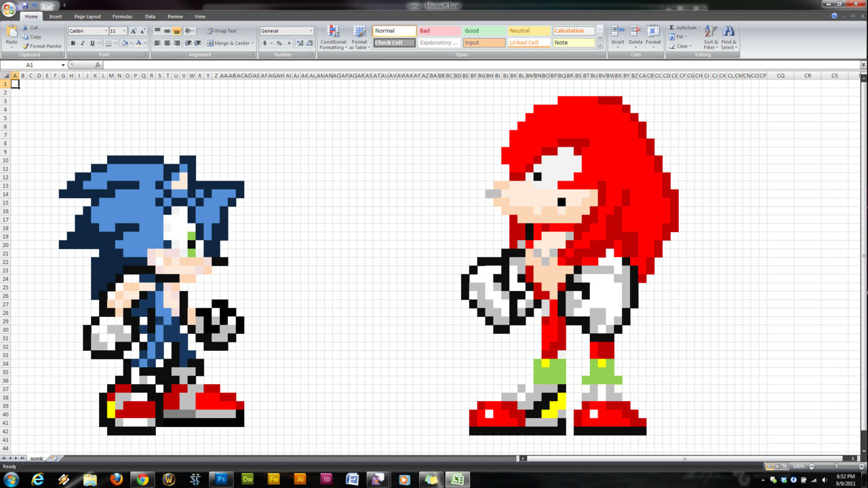Toggle Italic formatting
Image resolution: width=868 pixels, height=488 pixels.
[81, 43]
